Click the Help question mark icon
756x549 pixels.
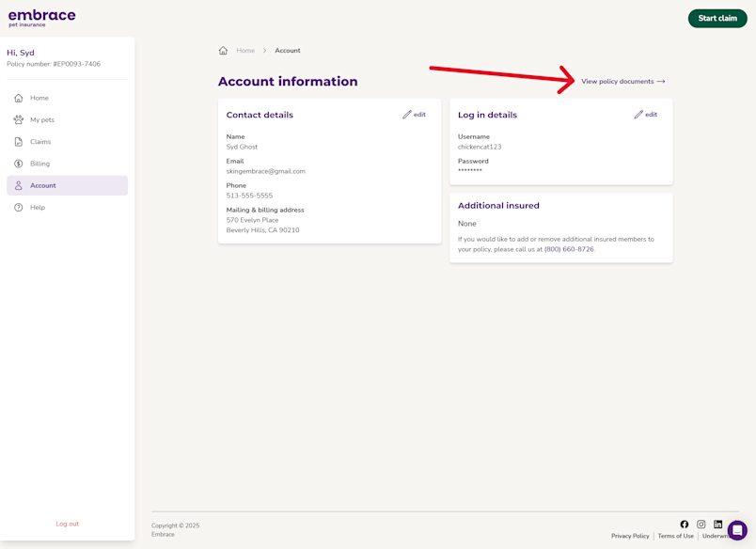[18, 207]
